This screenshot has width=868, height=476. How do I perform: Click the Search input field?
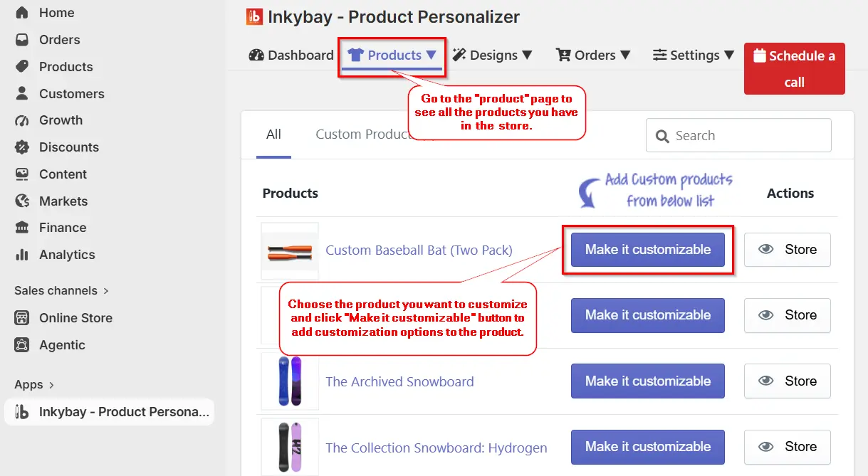tap(738, 135)
